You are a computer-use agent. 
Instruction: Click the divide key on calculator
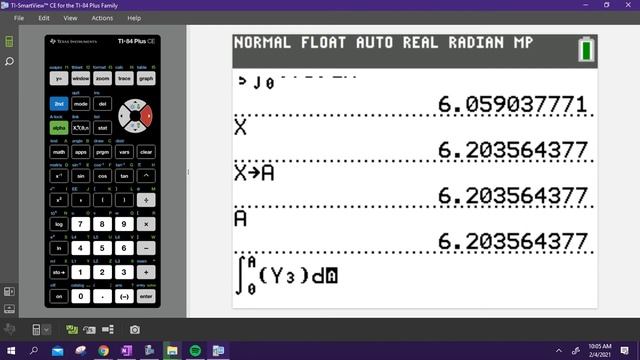click(146, 200)
